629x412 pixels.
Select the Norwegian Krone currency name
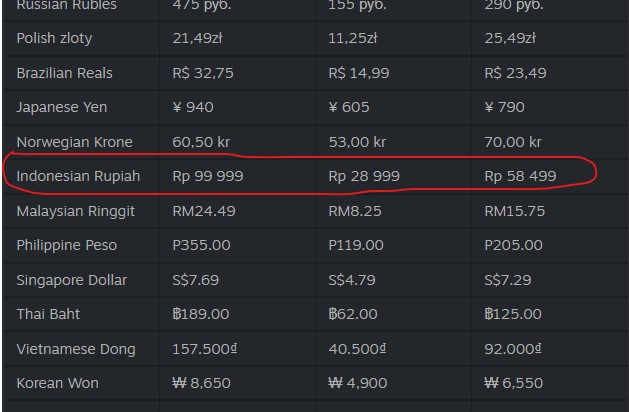(74, 142)
